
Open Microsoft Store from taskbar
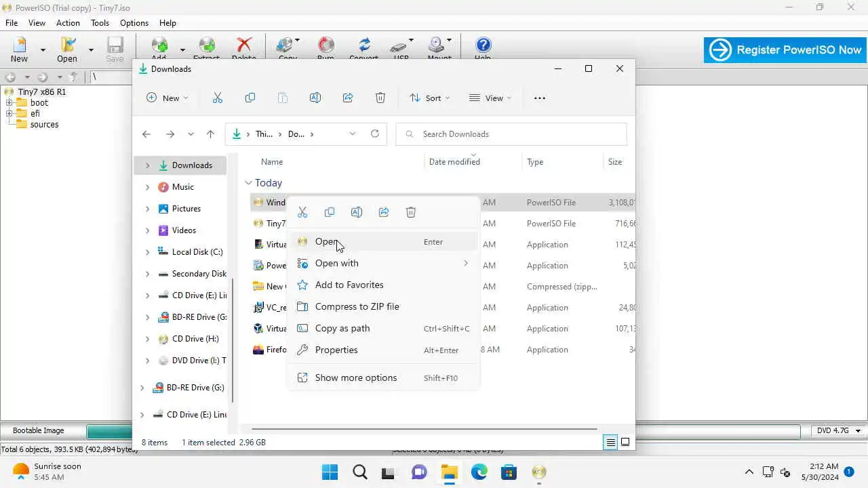(x=509, y=472)
